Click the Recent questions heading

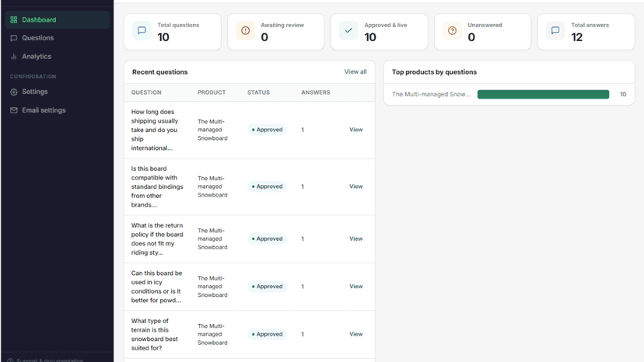pos(159,71)
